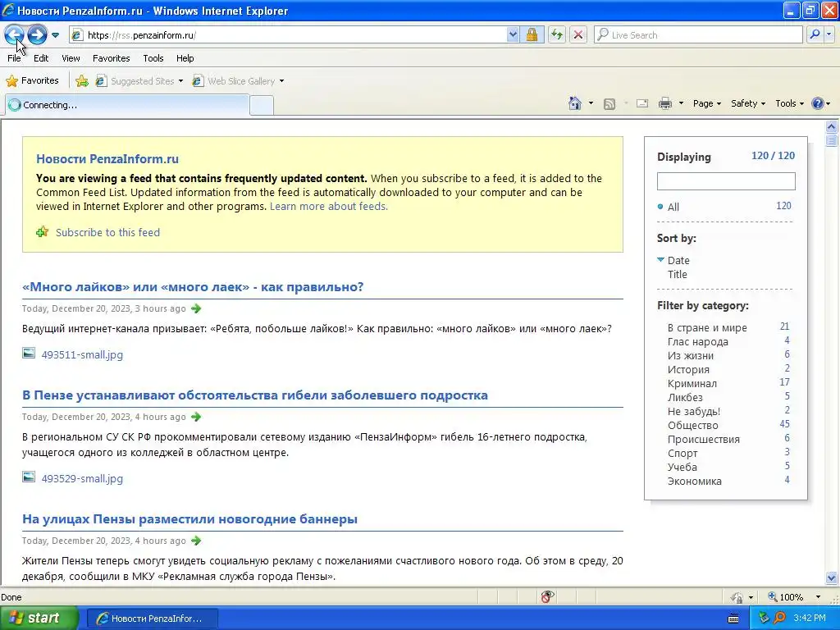The image size is (840, 630).
Task: Click the Read Mail icon
Action: pos(642,103)
